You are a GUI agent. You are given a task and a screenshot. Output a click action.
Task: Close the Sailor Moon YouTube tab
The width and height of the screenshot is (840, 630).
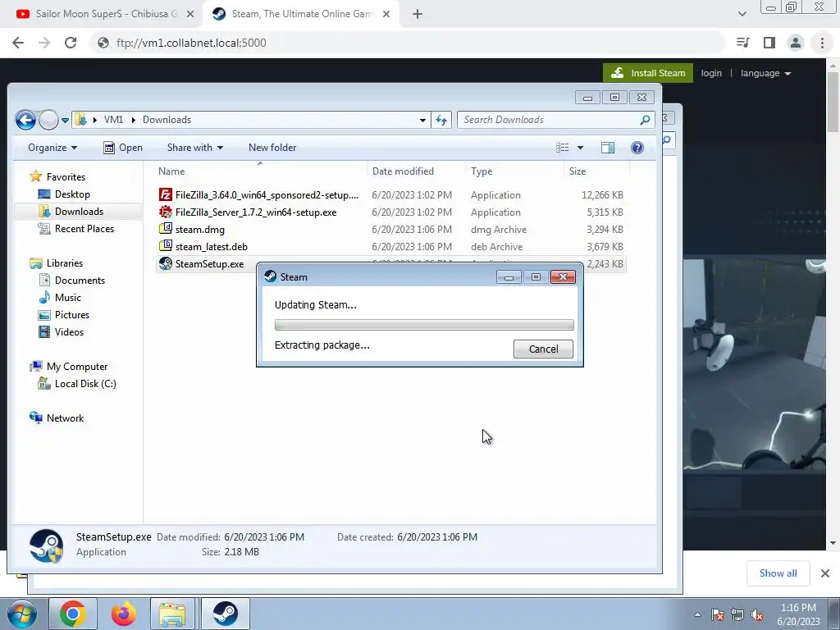coord(190,15)
